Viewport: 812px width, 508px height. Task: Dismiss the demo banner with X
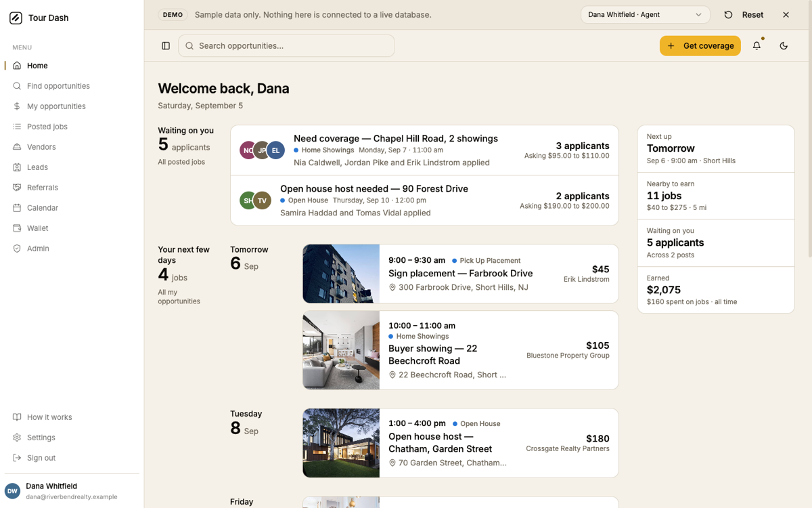pyautogui.click(x=786, y=15)
